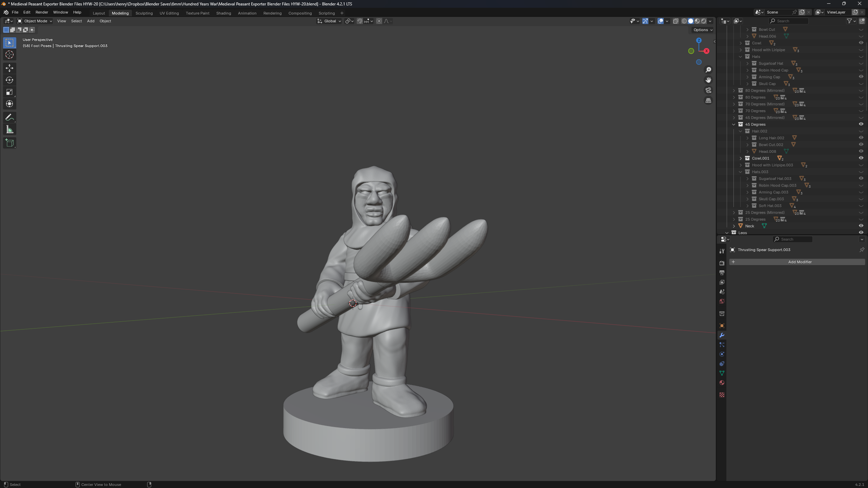Open the Tool settings properties tab

tap(722, 251)
